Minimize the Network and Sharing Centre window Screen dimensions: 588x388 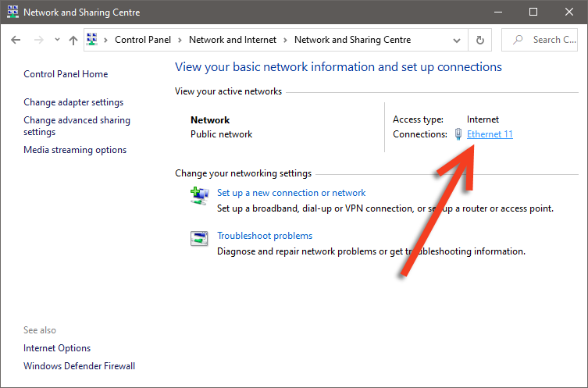[x=498, y=12]
